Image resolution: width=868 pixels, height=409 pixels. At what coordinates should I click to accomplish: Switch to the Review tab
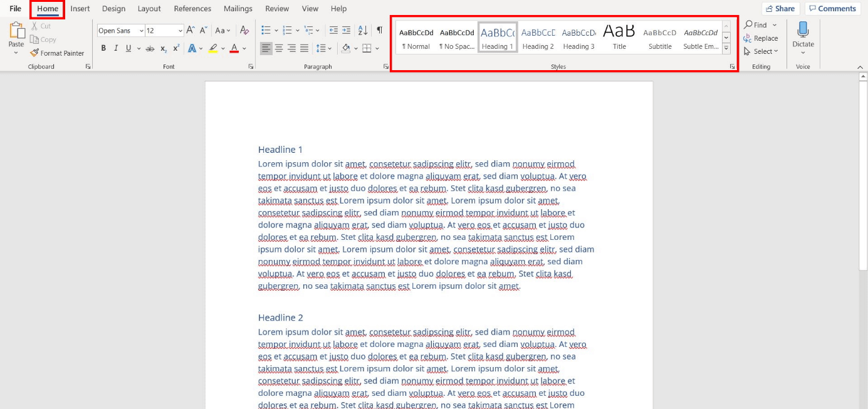coord(277,9)
